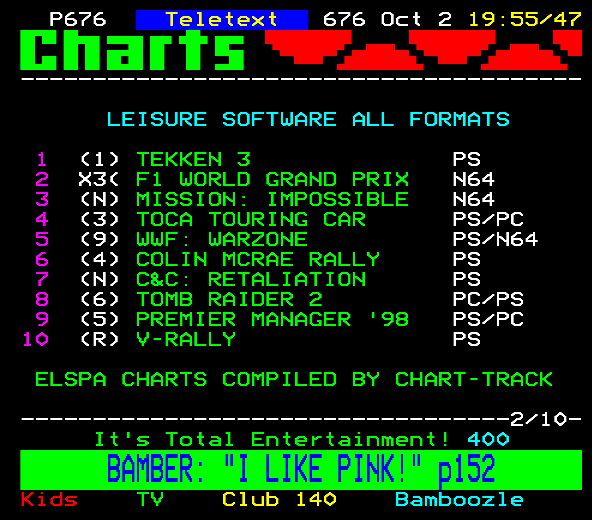592x520 pixels.
Task: Click the V-RALLY chart entry
Action: [x=186, y=339]
